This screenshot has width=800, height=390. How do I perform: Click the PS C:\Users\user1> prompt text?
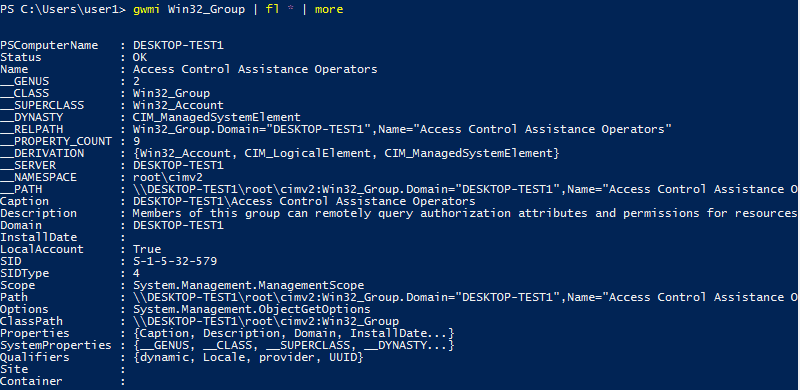click(63, 9)
